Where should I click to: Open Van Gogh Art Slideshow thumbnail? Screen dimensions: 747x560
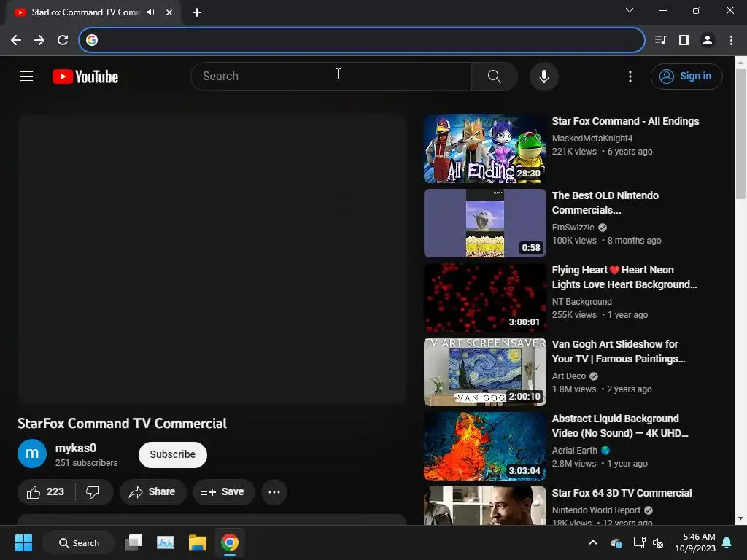click(484, 371)
